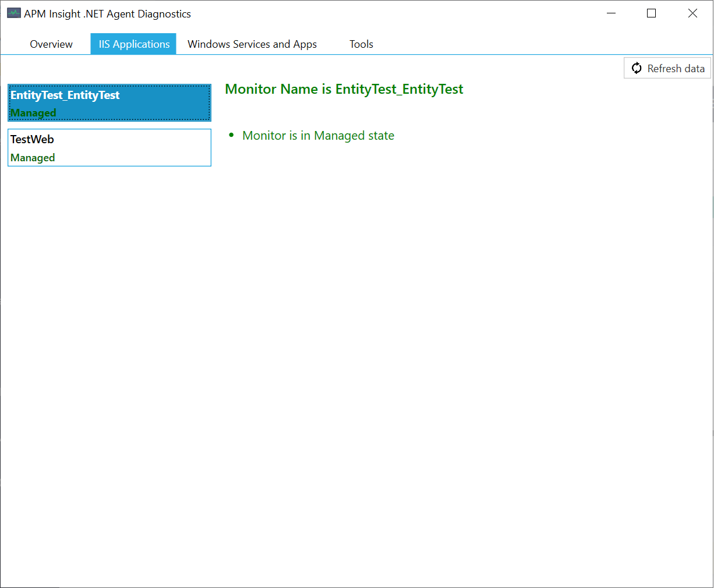Click the highlighted IIS Applications tab

tap(133, 44)
